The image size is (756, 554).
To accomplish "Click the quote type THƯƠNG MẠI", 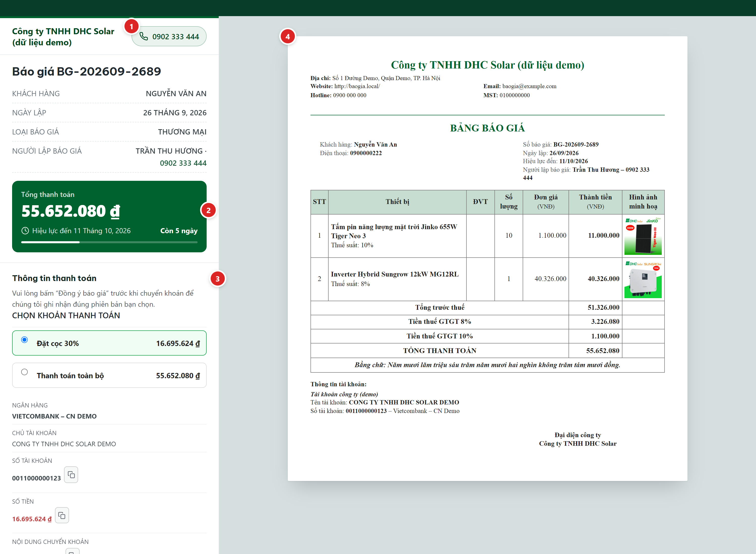I will (182, 132).
